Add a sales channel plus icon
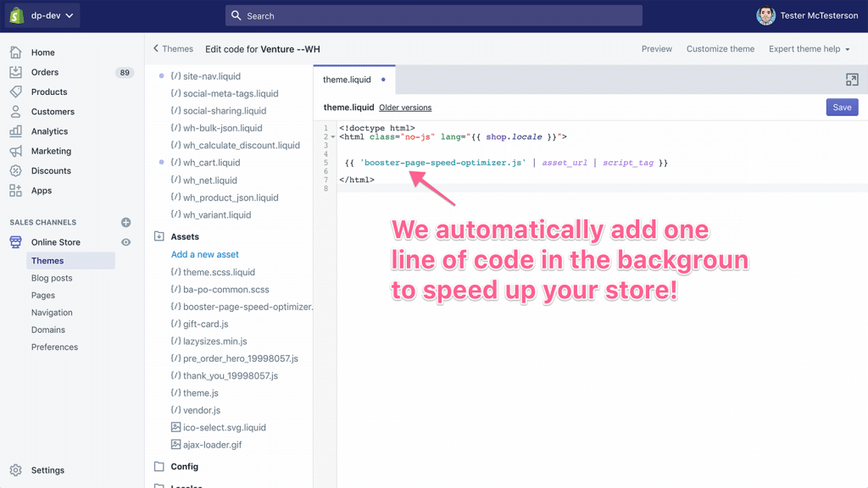Image resolution: width=868 pixels, height=488 pixels. (126, 223)
